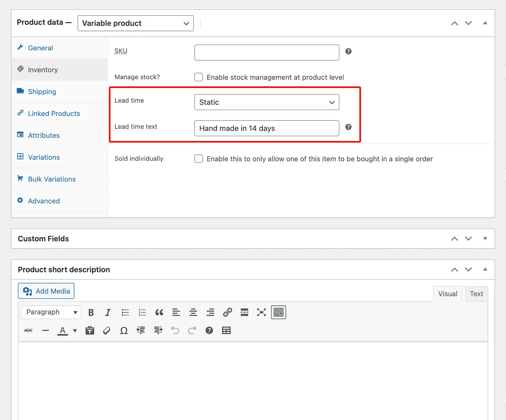This screenshot has height=420, width=506.
Task: Click the undo icon in the editor toolbar
Action: click(x=175, y=330)
